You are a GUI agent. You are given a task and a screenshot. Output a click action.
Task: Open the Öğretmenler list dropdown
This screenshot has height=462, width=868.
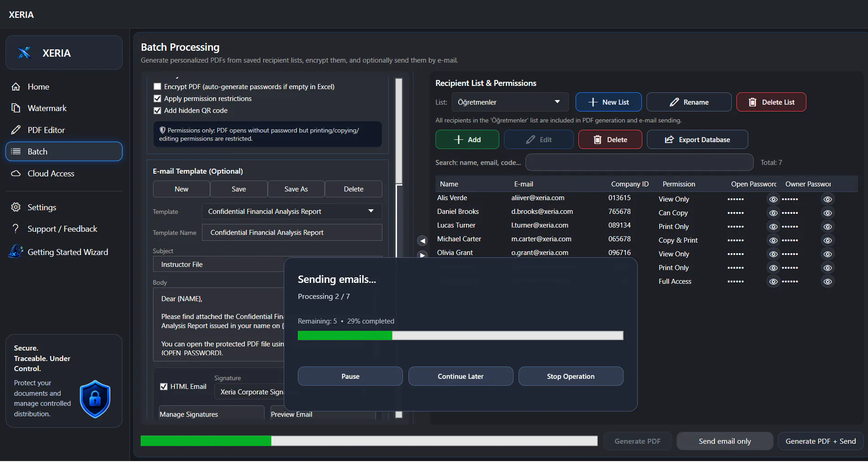[510, 102]
